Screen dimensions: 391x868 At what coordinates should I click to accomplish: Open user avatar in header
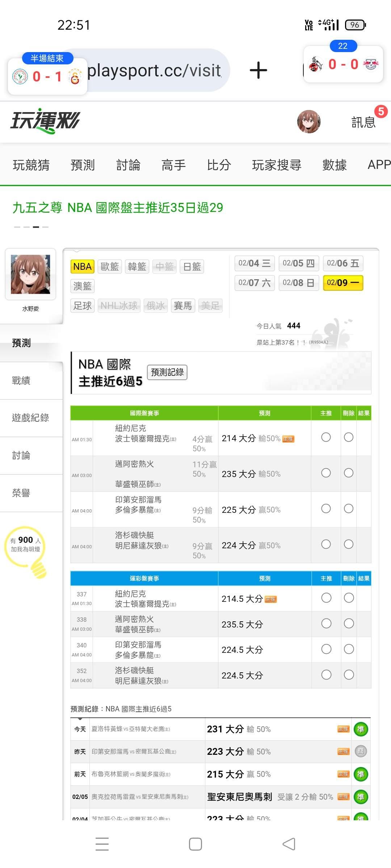pos(308,122)
